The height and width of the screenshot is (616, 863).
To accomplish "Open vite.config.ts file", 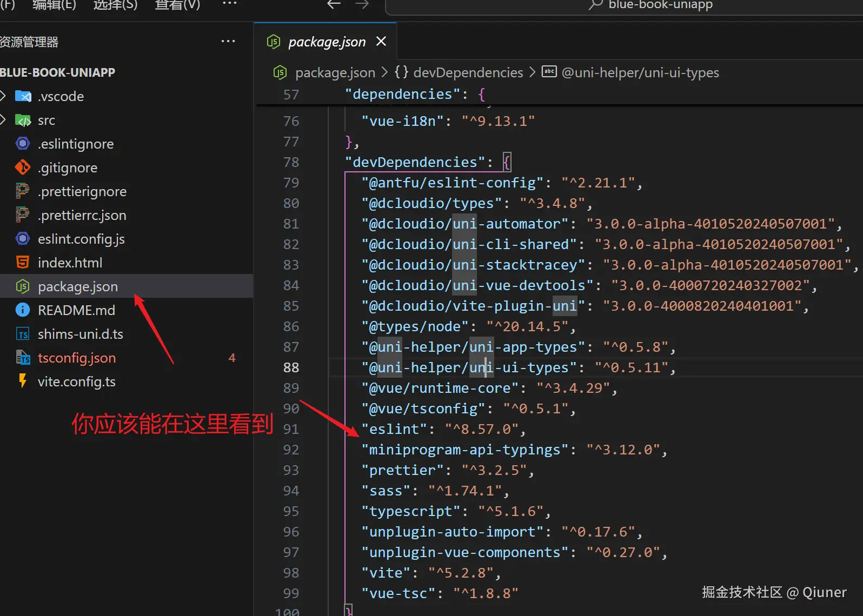I will pyautogui.click(x=77, y=381).
